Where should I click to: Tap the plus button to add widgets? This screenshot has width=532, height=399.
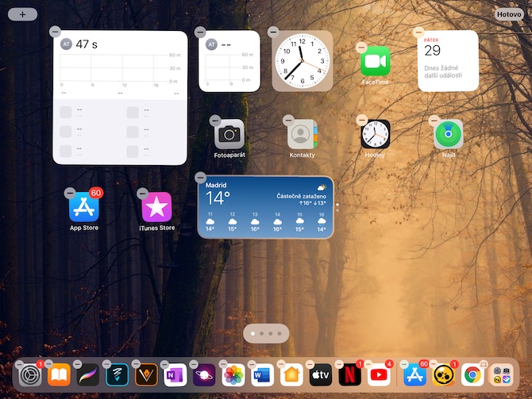22,14
